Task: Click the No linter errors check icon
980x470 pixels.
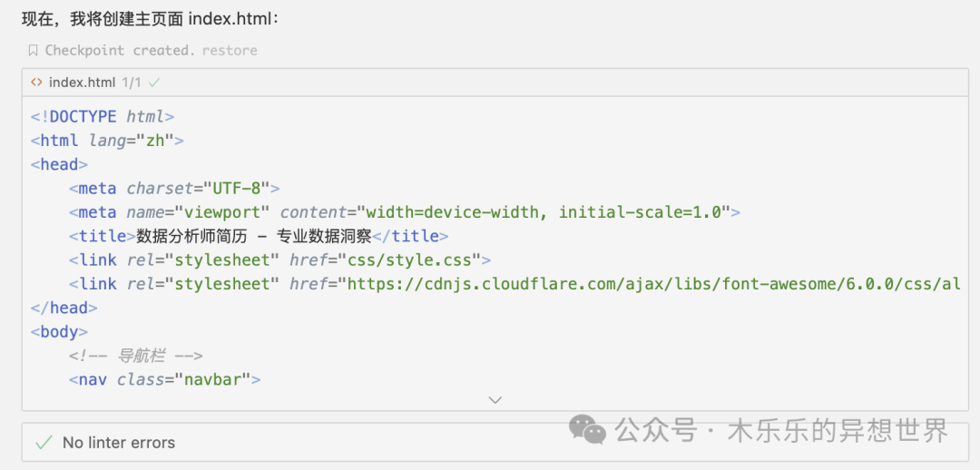Action: (43, 443)
